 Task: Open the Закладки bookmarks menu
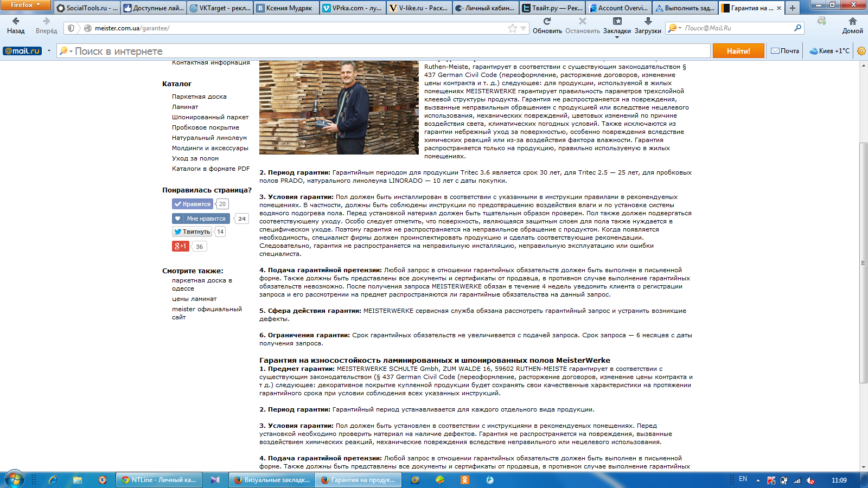click(x=617, y=25)
